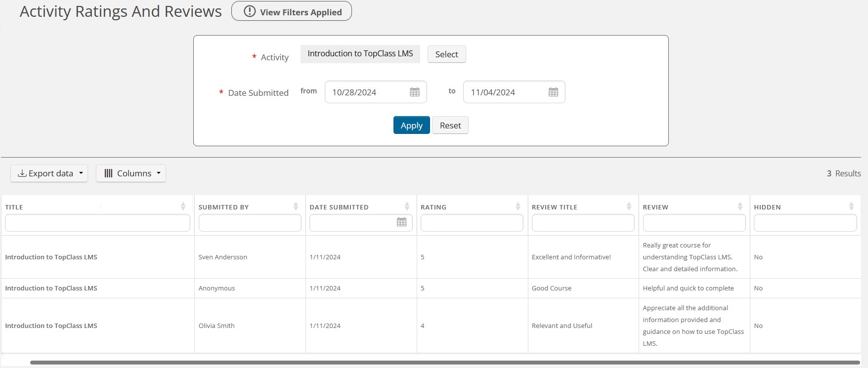
Task: Click the Title column filter box
Action: (x=97, y=223)
